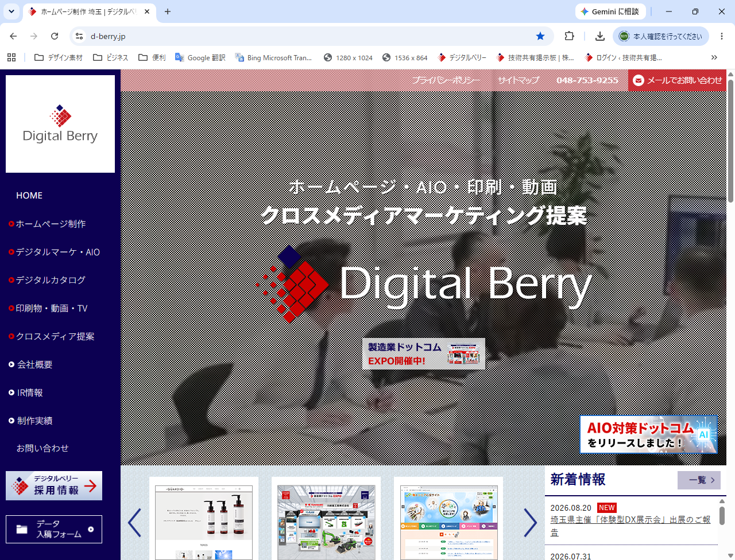Viewport: 735px width, 560px height.
Task: Open the apps grid icon in bookmarks bar
Action: coord(11,57)
